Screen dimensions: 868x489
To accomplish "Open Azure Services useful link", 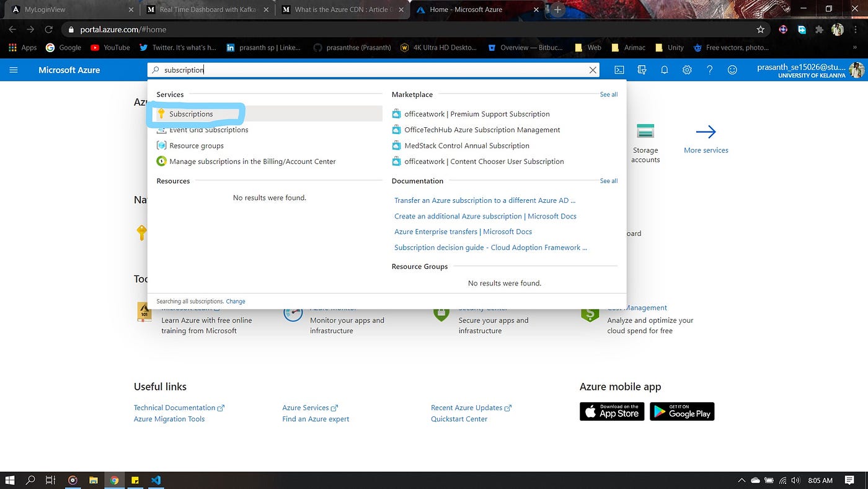I will pyautogui.click(x=310, y=408).
